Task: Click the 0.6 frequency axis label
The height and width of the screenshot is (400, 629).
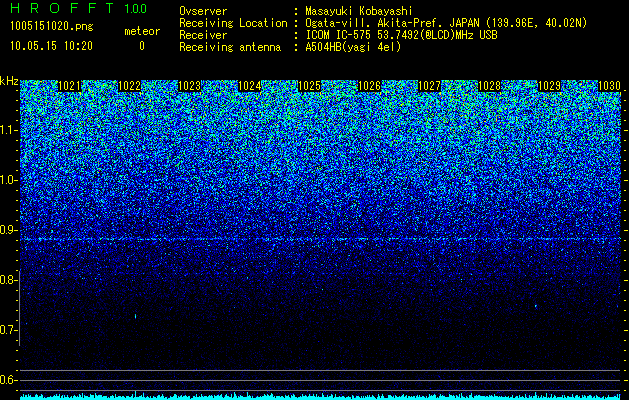Action: click(x=8, y=380)
